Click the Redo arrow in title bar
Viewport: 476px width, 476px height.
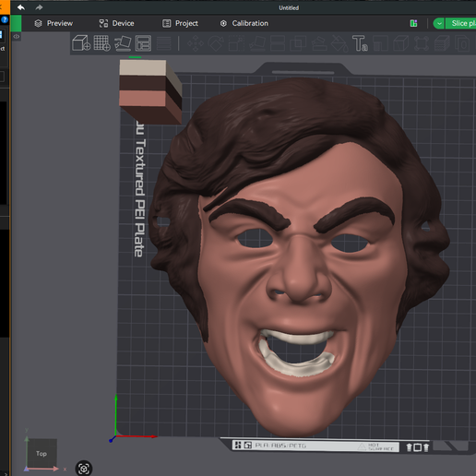click(x=39, y=7)
